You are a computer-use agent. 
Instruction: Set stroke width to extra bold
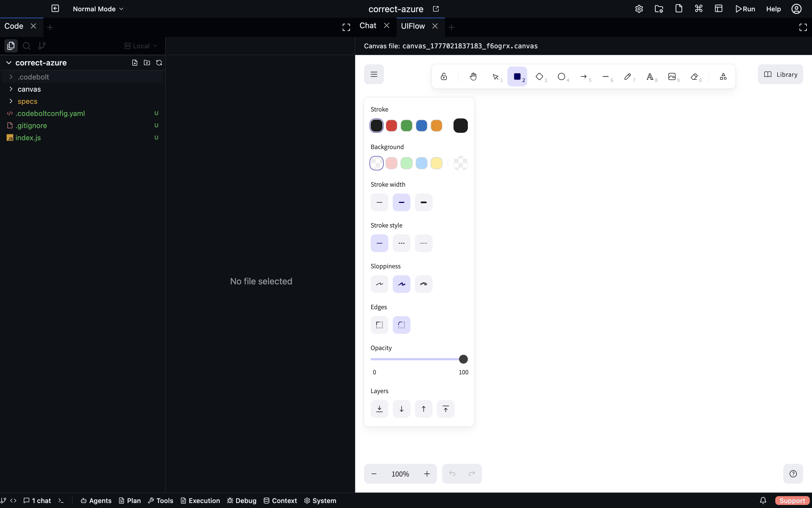click(x=423, y=202)
